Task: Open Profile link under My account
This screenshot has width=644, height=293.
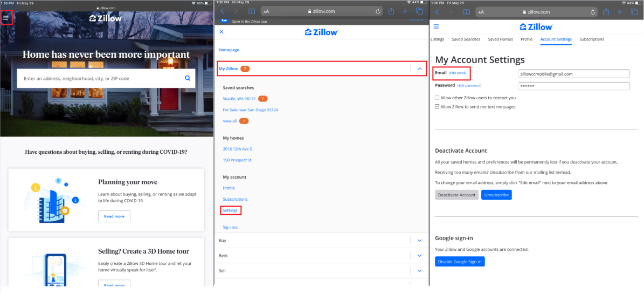Action: tap(228, 188)
